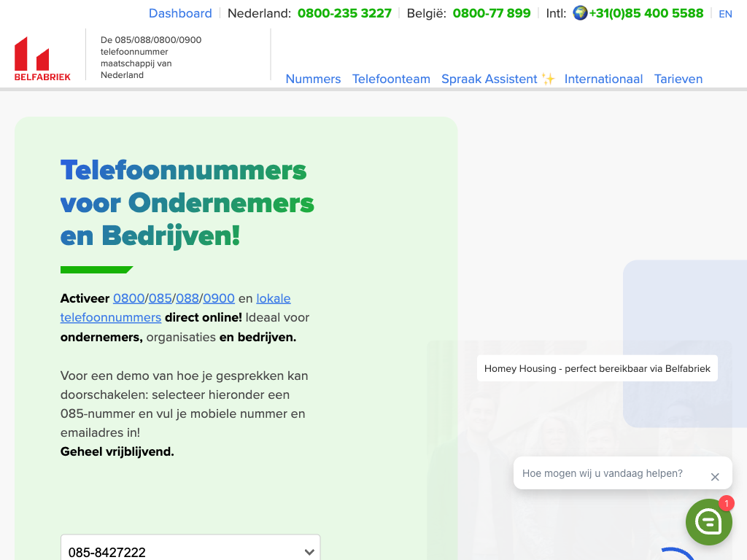Call the Nederland number 0800-235 3227
Viewport: 747px width, 560px height.
click(344, 13)
